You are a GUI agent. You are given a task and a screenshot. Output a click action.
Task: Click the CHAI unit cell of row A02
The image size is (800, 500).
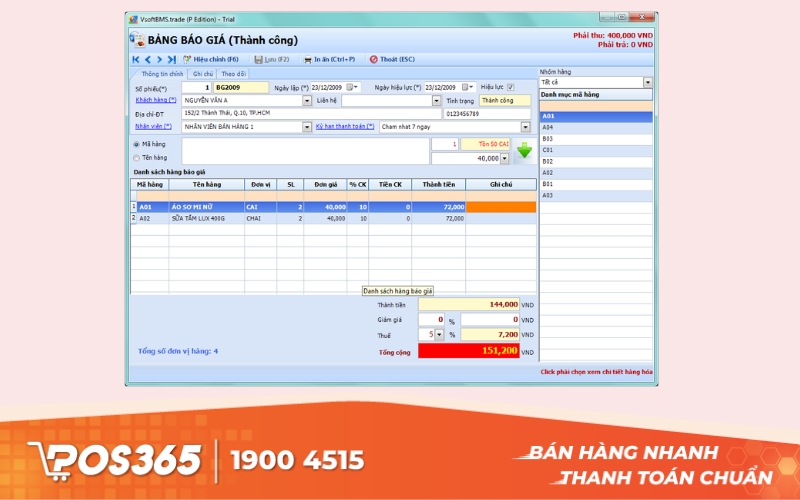click(260, 218)
